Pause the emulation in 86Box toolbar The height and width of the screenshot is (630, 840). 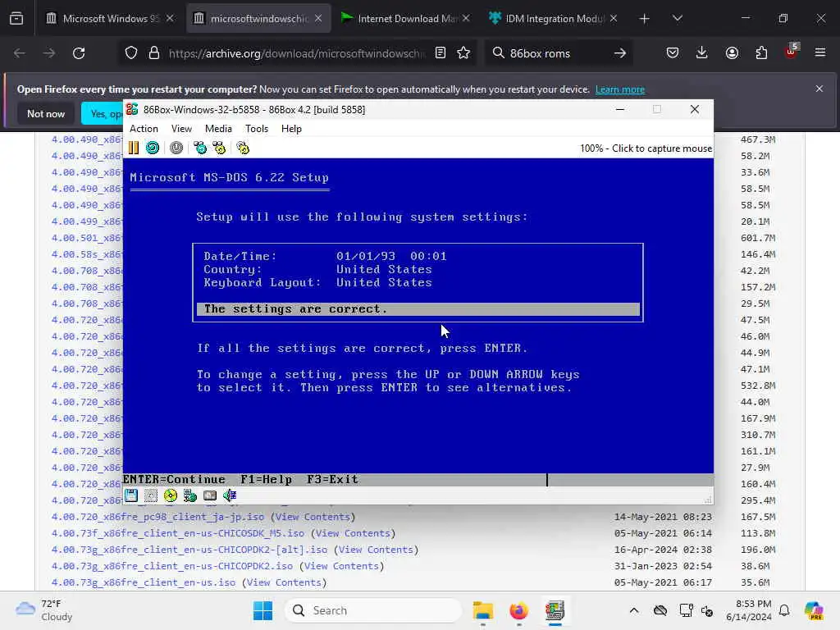click(x=134, y=148)
